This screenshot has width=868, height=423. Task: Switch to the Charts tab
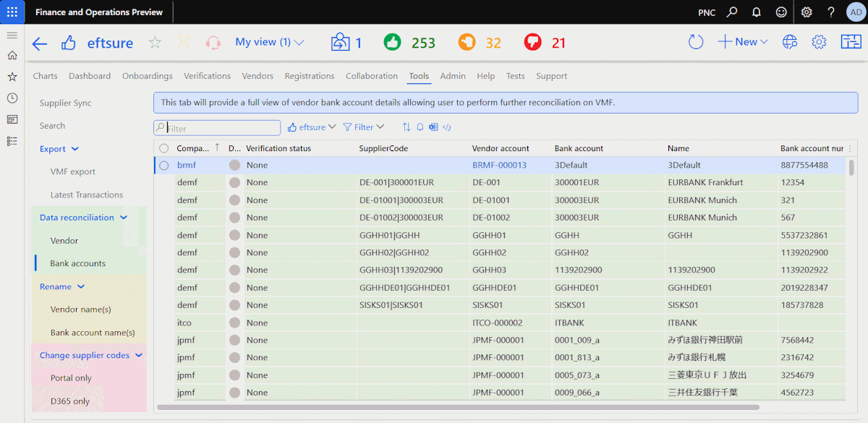[x=45, y=76]
